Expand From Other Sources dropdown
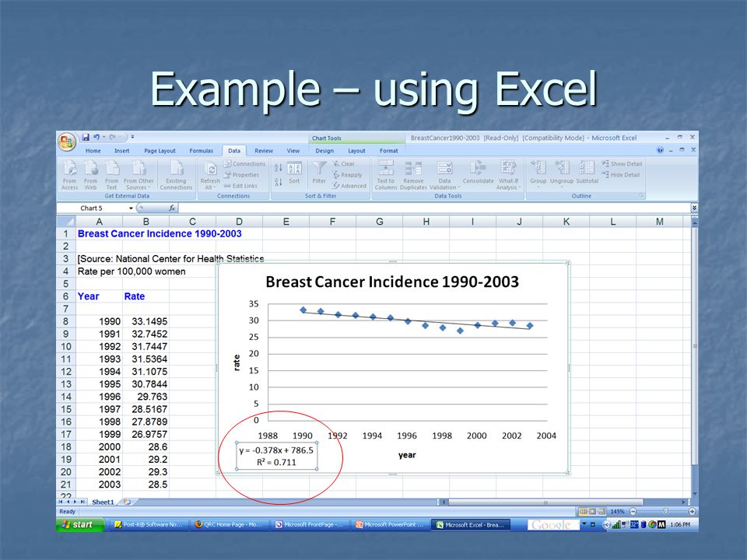Screen dimensions: 747x560 click(139, 175)
